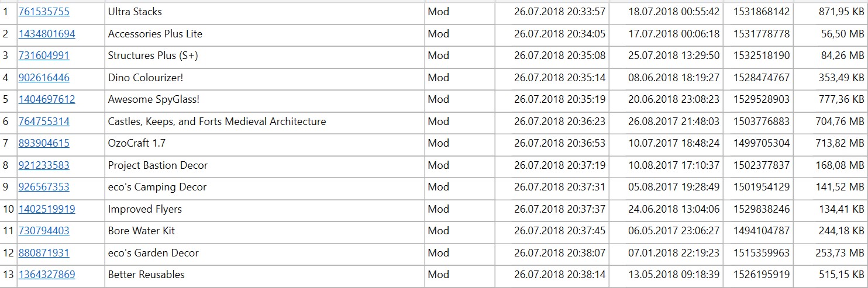Viewport: 868px width, 288px height.
Task: Open link 764755314 for Castles mod
Action: coord(44,122)
